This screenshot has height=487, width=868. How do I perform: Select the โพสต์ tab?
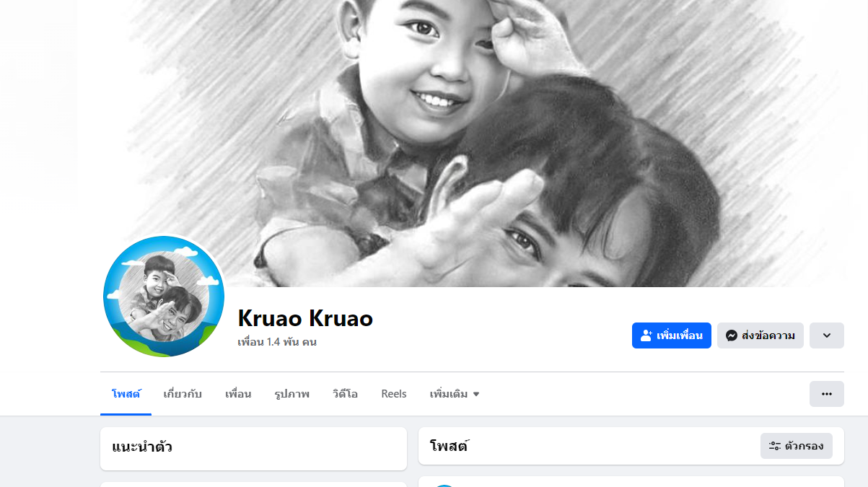[x=126, y=394]
